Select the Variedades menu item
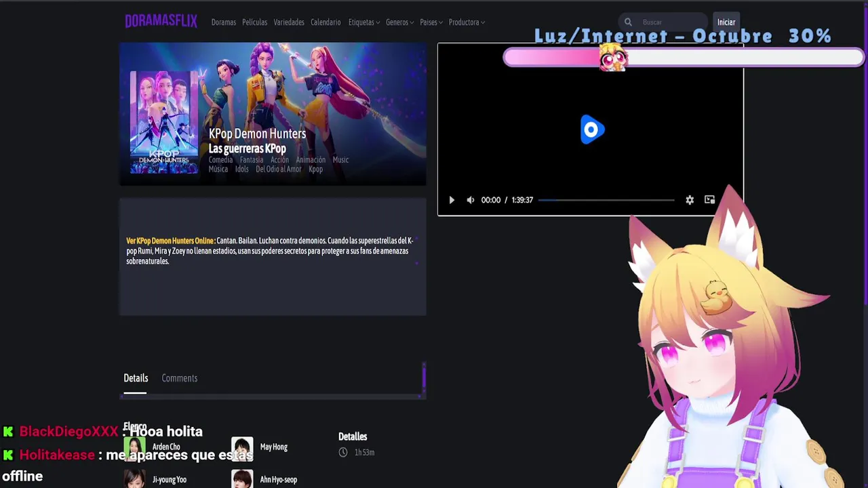 pos(289,22)
